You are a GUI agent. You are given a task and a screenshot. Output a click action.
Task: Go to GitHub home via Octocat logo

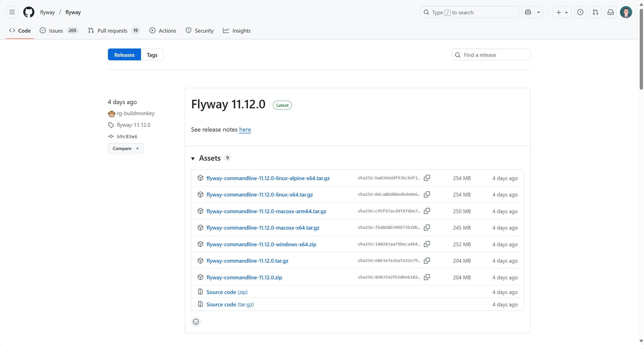click(29, 12)
